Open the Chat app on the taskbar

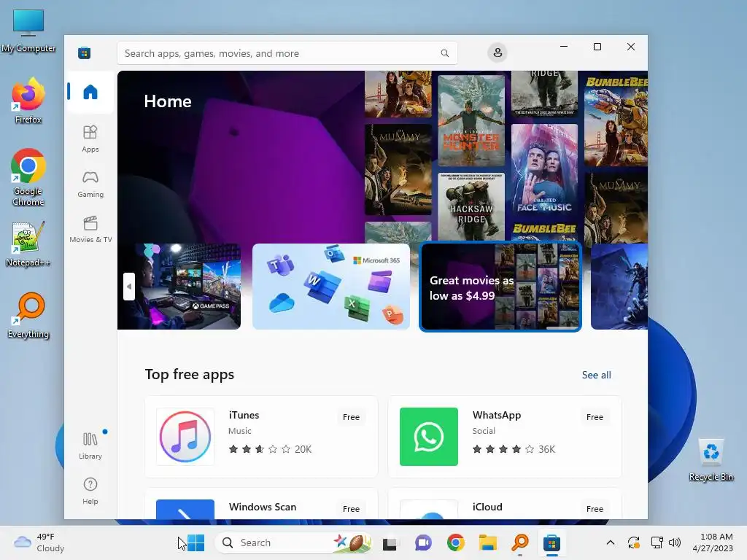(422, 542)
